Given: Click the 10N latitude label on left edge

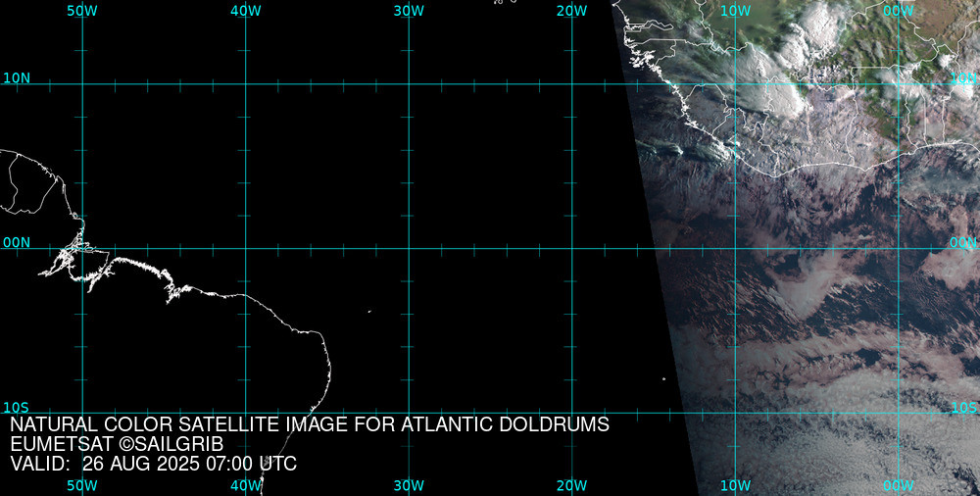Looking at the screenshot, I should click(17, 78).
